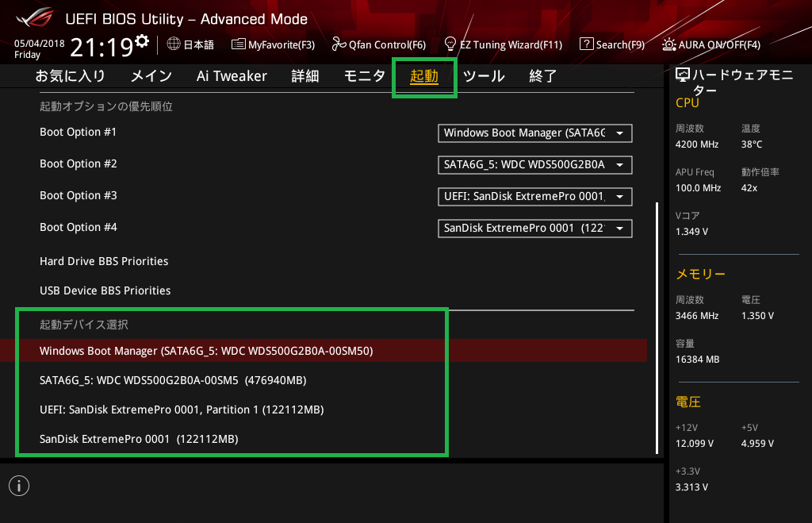The width and height of the screenshot is (812, 523).
Task: Click the 容量 label
Action: [x=685, y=344]
